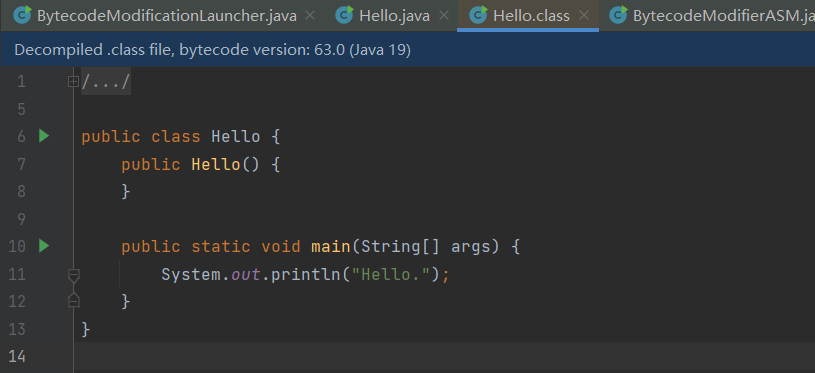Run main method from gutter arrow
Screen dimensions: 815x373
click(44, 246)
